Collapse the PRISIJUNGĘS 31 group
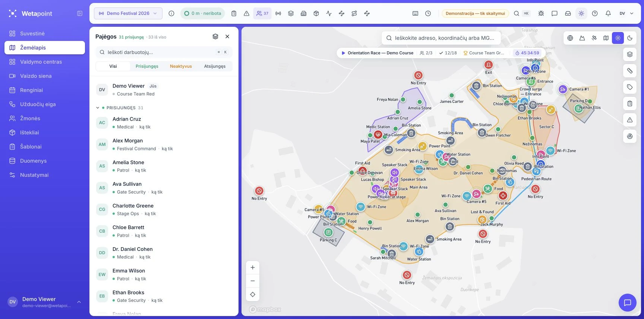 (120, 108)
